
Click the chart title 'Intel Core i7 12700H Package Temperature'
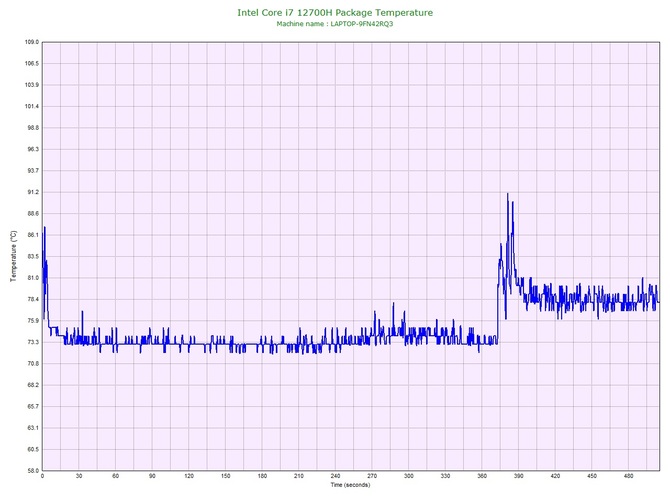coord(335,13)
